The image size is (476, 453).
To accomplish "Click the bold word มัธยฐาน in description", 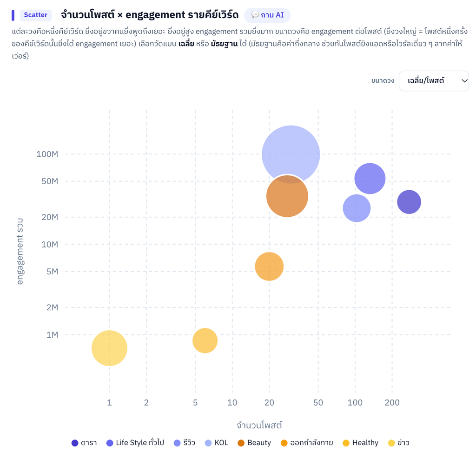I will coord(225,44).
